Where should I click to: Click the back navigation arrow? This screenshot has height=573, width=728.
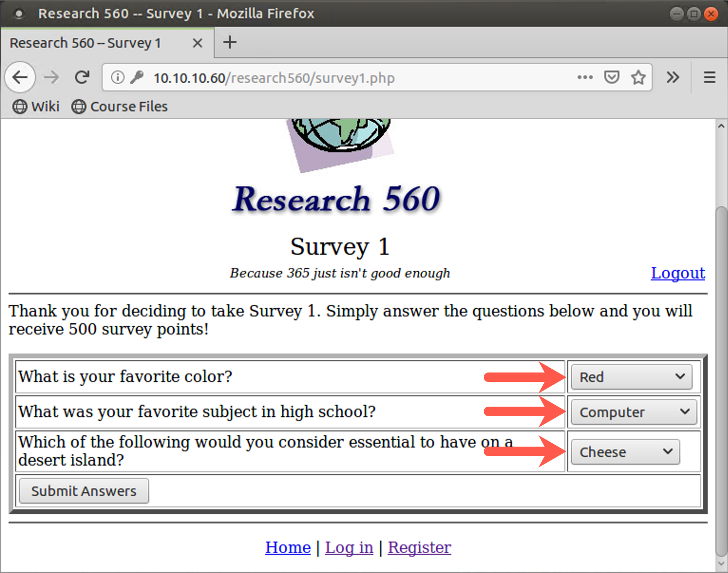[20, 77]
